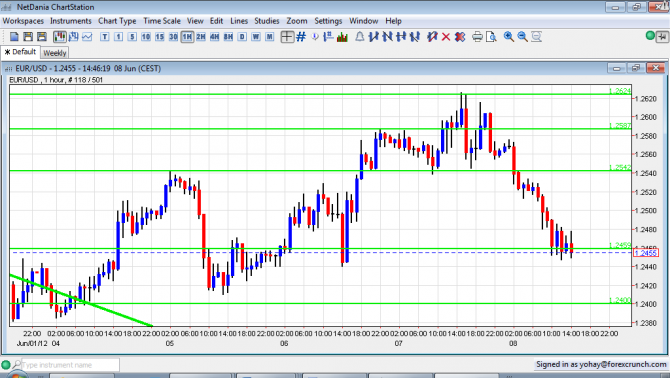Select the tick (T) time scale
670x378 pixels.
105,37
